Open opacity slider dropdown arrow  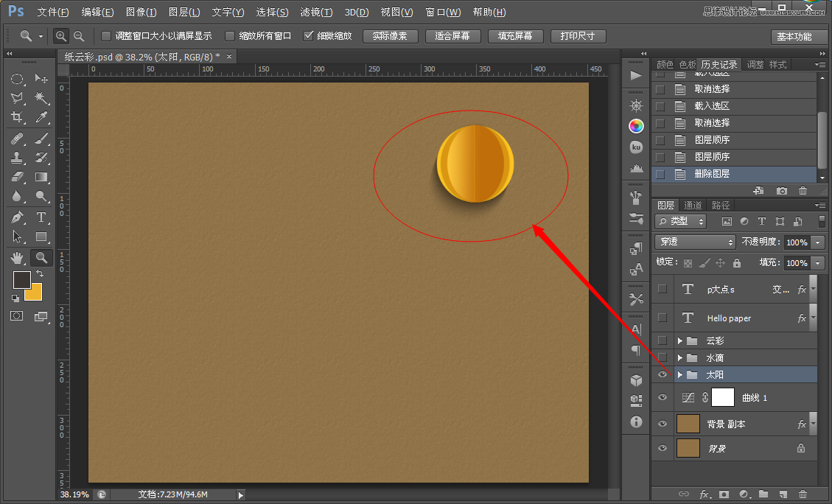818,242
